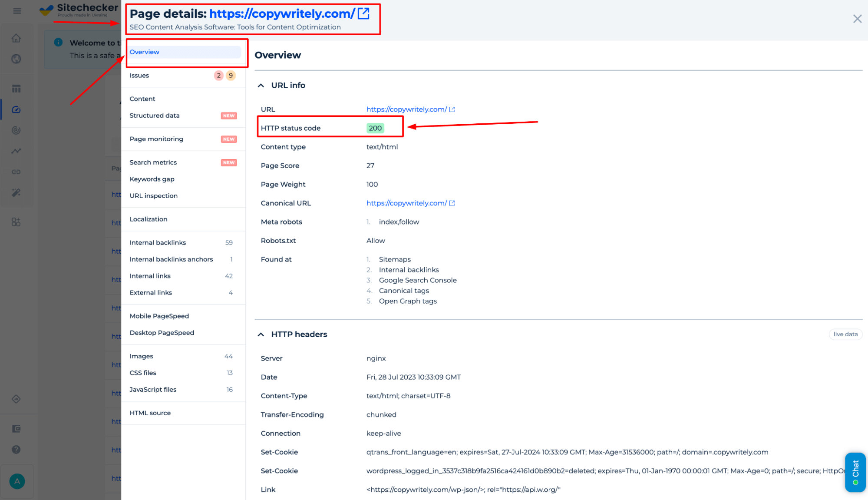Click 'Open Graph tags' in Found at list
The height and width of the screenshot is (500, 868).
coord(408,301)
